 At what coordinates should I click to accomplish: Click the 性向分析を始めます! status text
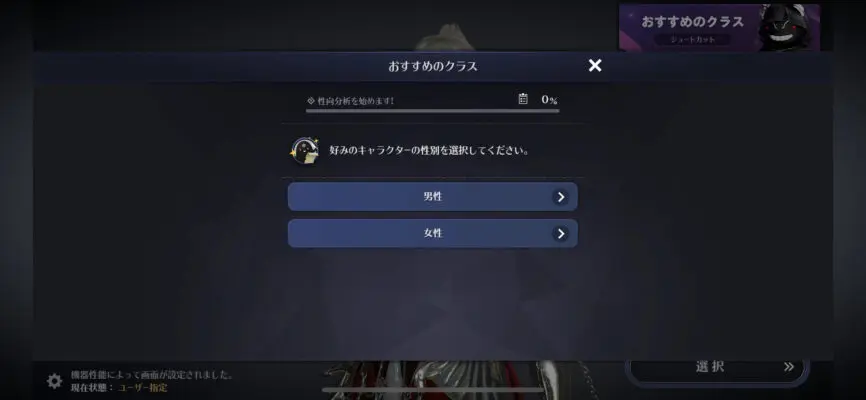pyautogui.click(x=356, y=101)
